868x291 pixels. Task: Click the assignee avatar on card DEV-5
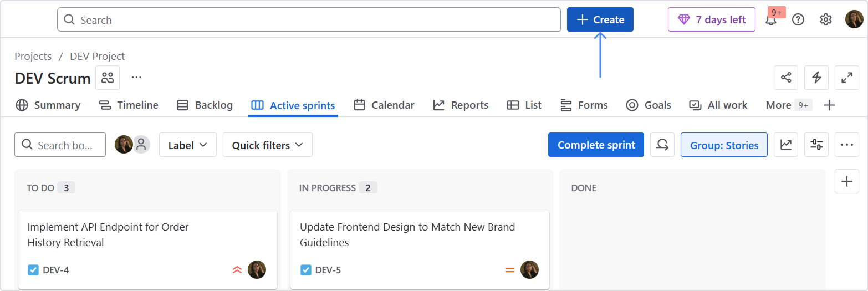pyautogui.click(x=530, y=269)
